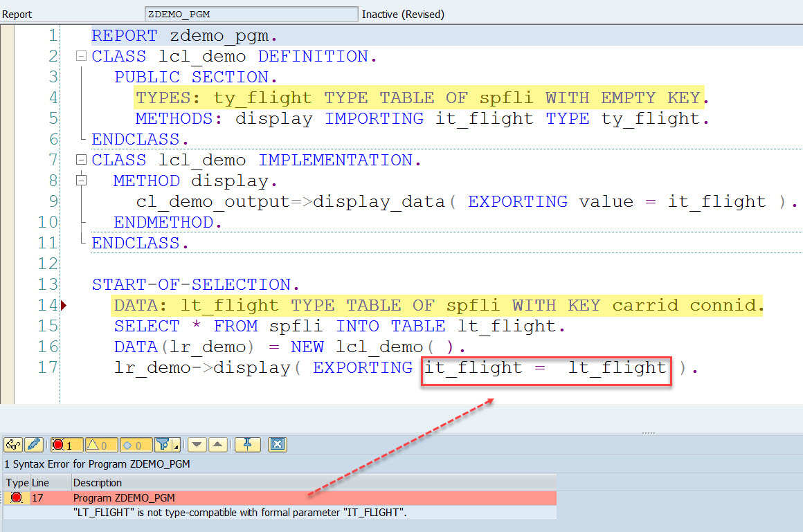Collapse the lcl_demo DEFINITION class block
803x532 pixels.
coord(81,55)
